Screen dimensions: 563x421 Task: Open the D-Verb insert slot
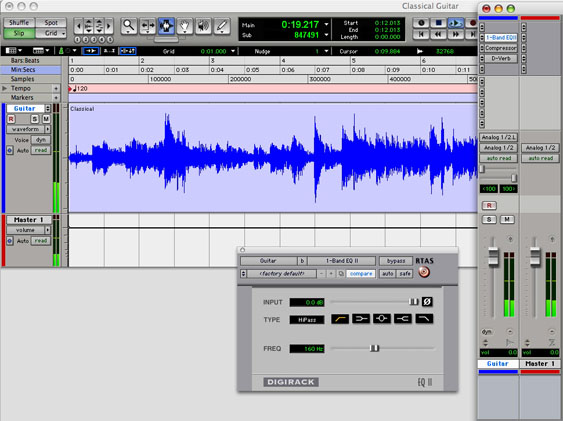(501, 58)
